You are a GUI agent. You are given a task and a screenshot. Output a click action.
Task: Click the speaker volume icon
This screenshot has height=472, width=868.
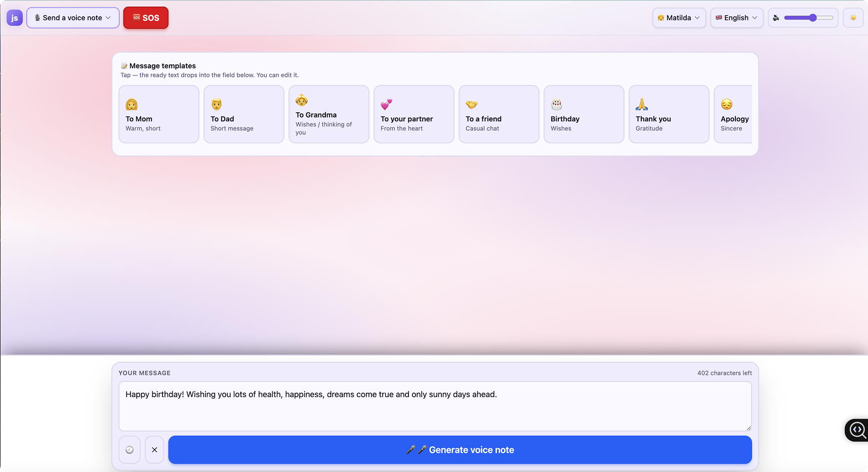[x=776, y=18]
